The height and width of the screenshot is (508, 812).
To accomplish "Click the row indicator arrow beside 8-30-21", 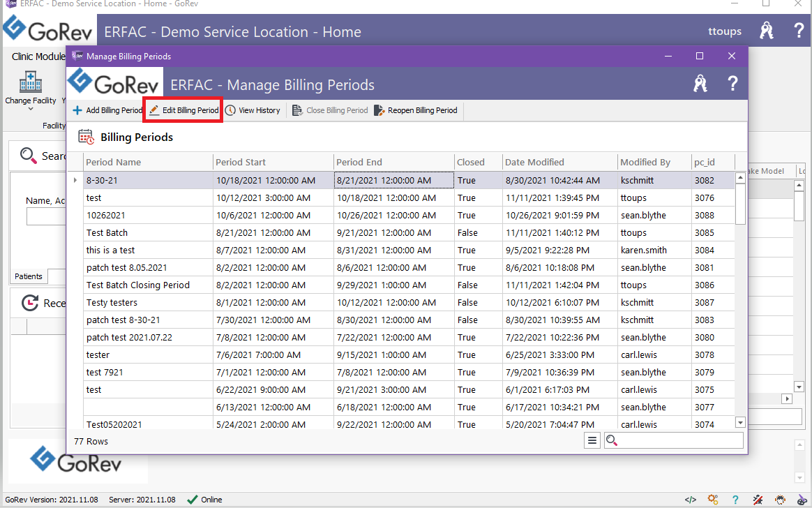I will pyautogui.click(x=75, y=180).
